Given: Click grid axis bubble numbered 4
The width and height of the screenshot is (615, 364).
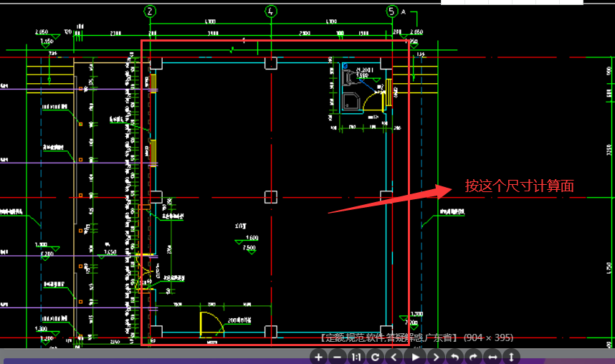Looking at the screenshot, I should pyautogui.click(x=271, y=11).
